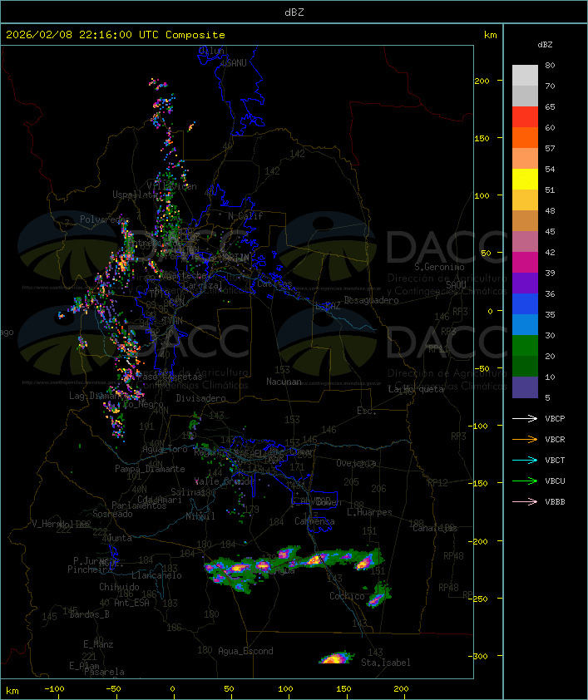Click the radar echo cell beside Sta.Isabel
The image size is (588, 700).
[336, 658]
